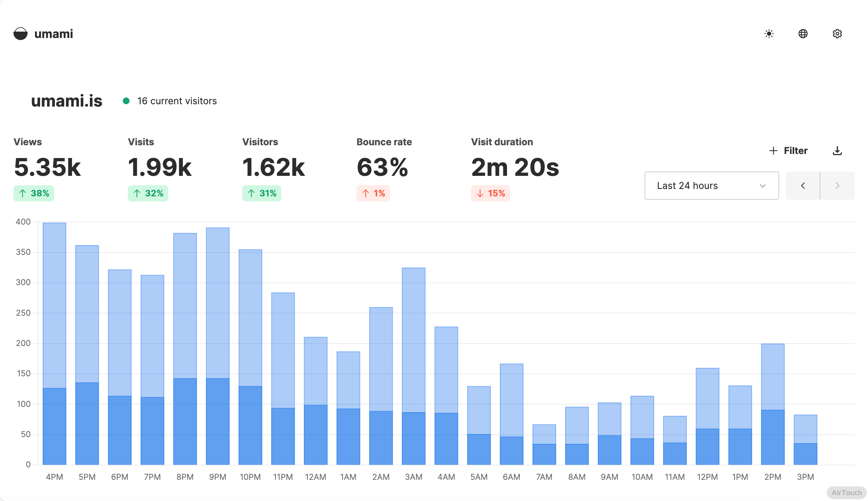868x501 pixels.
Task: Select the Views 5.35k metric
Action: 47,167
